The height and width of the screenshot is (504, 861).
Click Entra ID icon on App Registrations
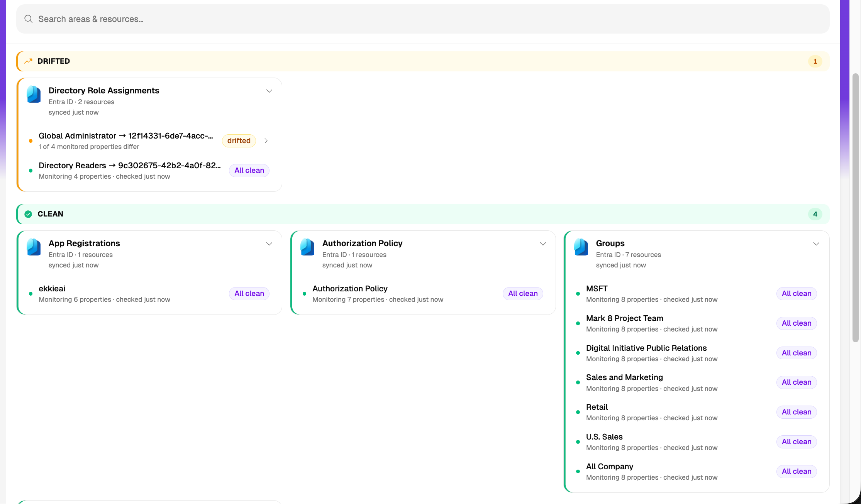point(34,247)
